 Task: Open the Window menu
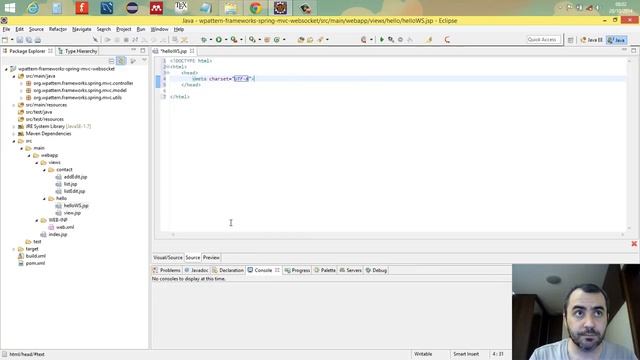159,29
